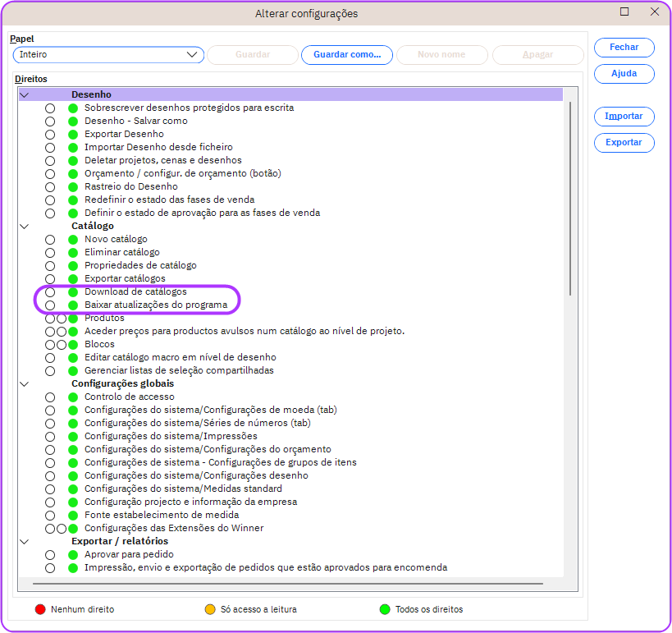The image size is (672, 633).
Task: Select Propriedades de catálogo tree entry
Action: click(x=140, y=265)
